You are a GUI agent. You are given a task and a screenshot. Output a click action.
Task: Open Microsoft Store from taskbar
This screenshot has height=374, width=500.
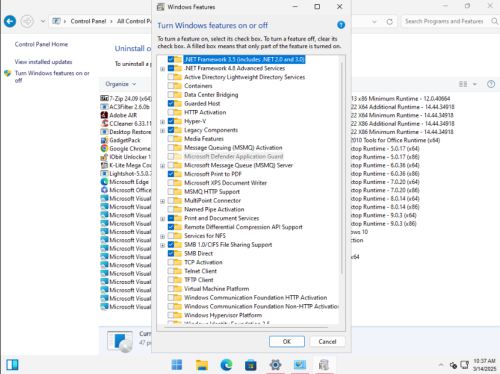[x=251, y=365]
